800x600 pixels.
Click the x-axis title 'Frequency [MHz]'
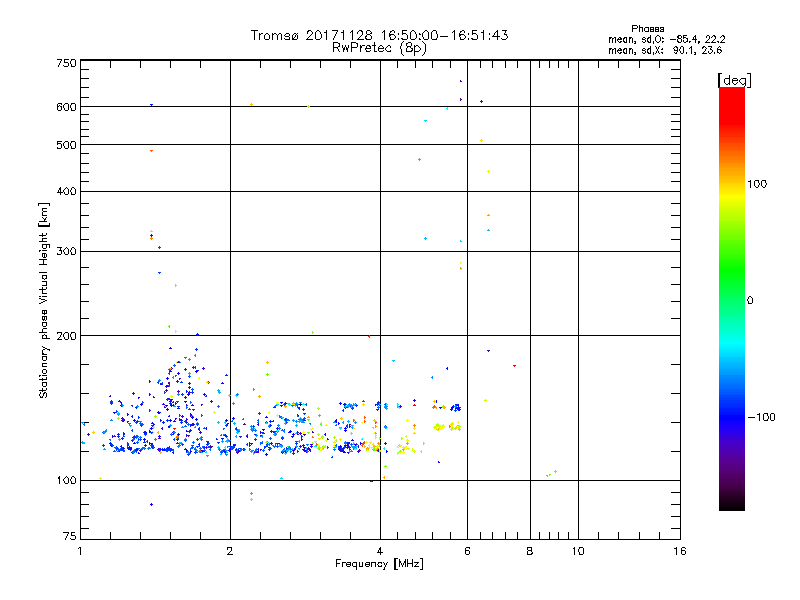[379, 564]
